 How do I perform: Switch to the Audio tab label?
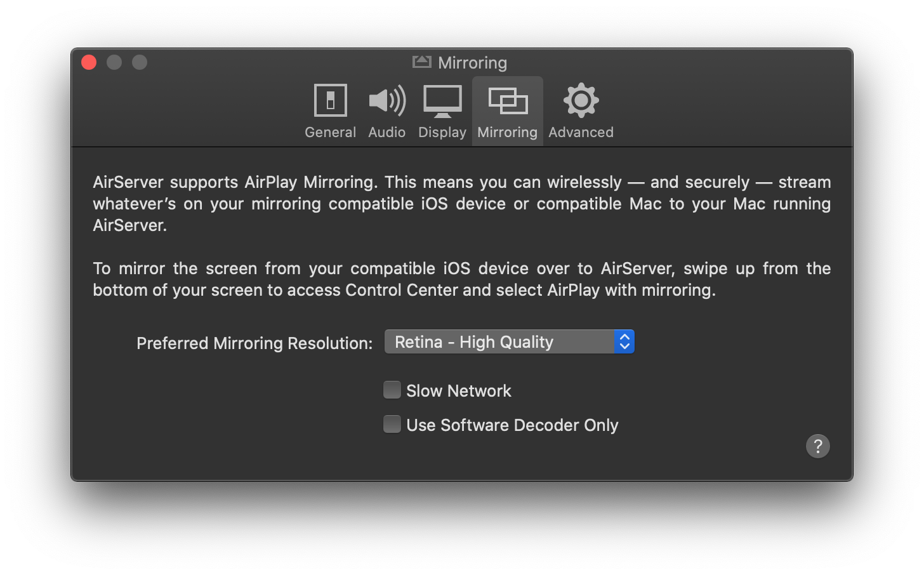[x=386, y=132]
